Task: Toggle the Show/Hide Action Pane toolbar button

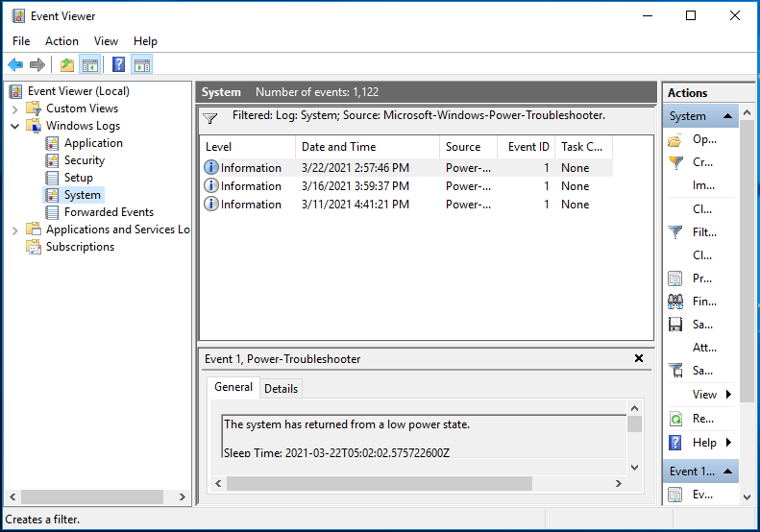Action: click(142, 65)
